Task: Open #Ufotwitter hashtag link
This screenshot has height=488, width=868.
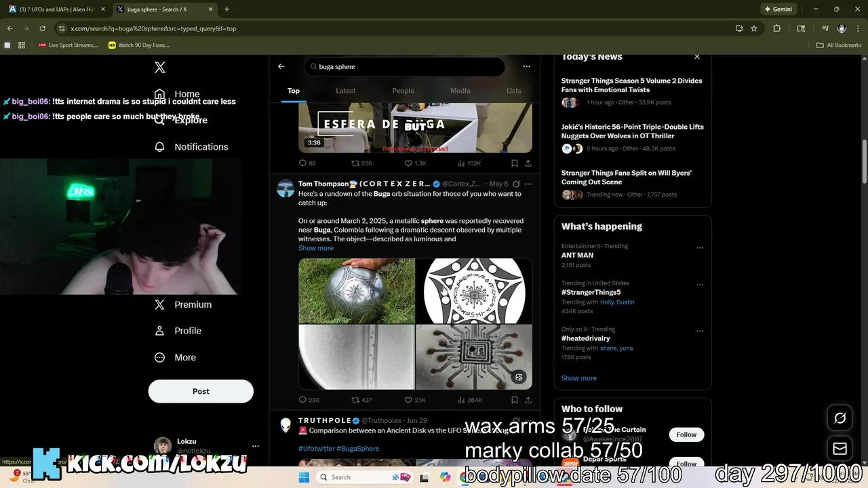Action: click(x=316, y=449)
